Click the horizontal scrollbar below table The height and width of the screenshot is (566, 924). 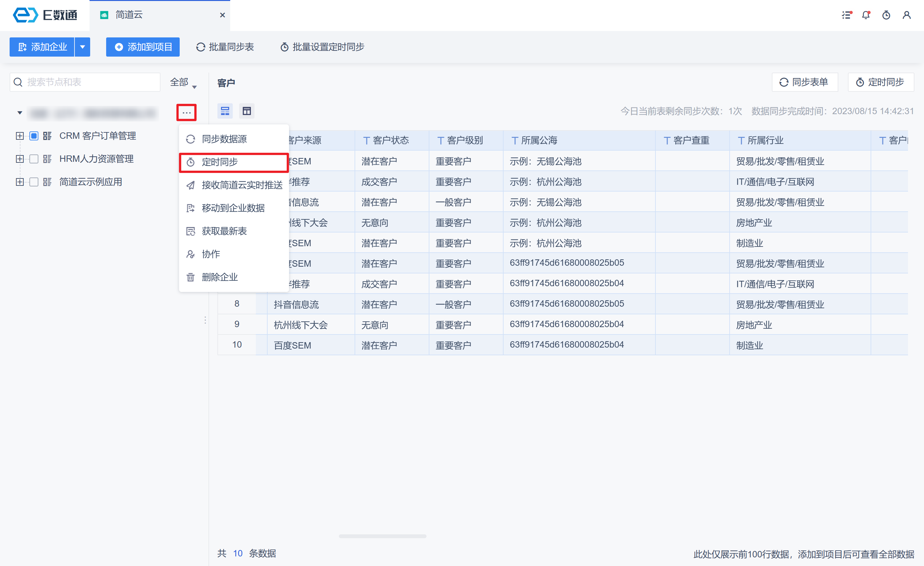[x=382, y=536]
